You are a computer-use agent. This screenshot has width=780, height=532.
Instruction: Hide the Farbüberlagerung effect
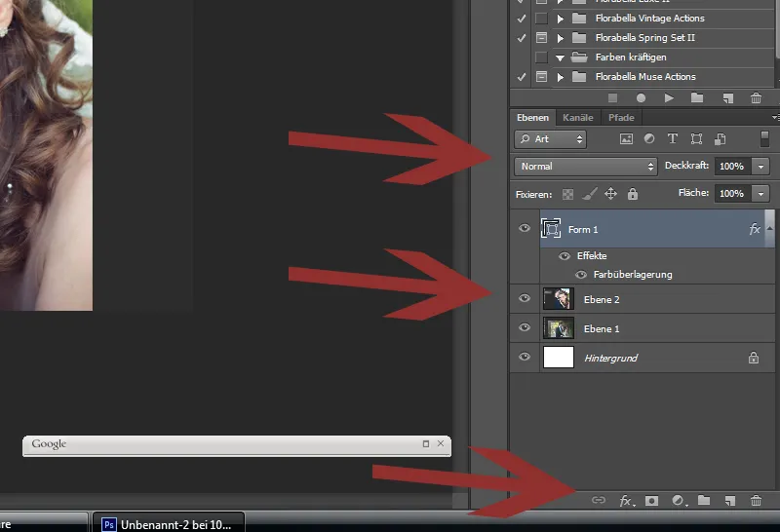click(x=580, y=275)
